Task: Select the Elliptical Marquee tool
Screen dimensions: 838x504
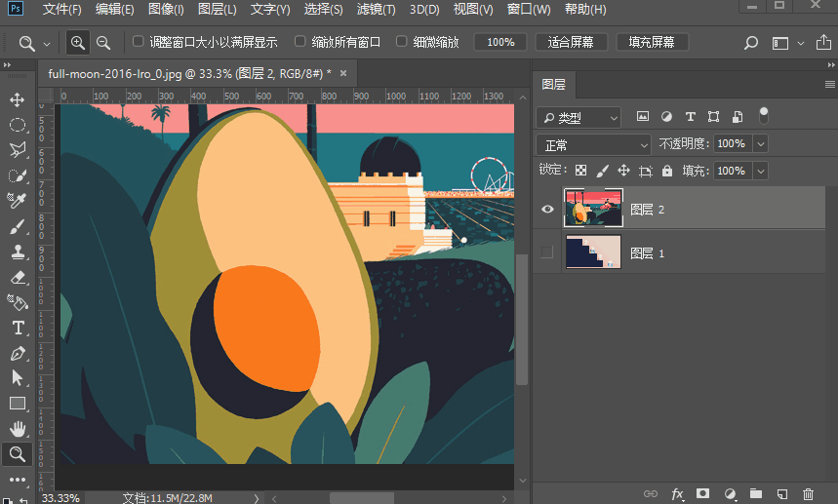Action: 18,125
